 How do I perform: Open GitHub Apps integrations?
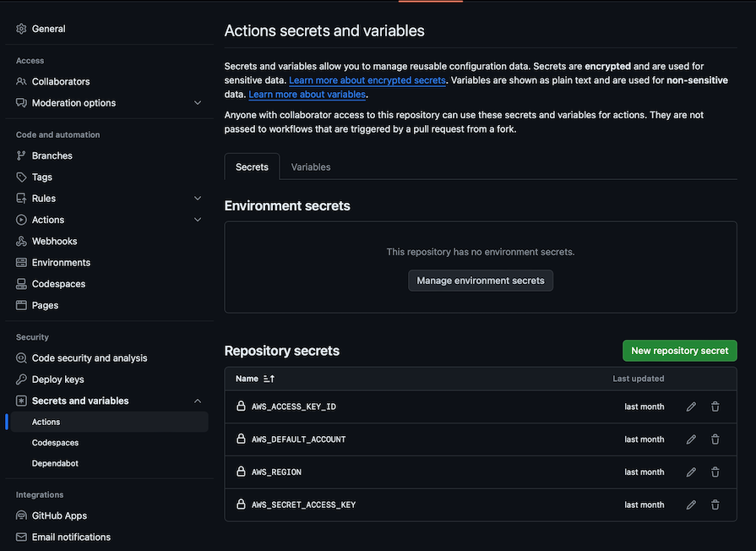click(x=59, y=515)
